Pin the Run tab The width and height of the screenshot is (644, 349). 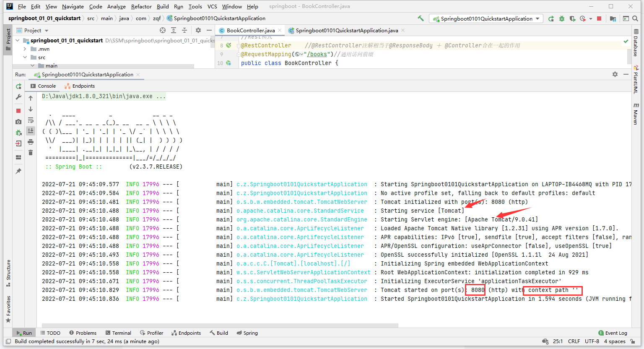coord(18,171)
